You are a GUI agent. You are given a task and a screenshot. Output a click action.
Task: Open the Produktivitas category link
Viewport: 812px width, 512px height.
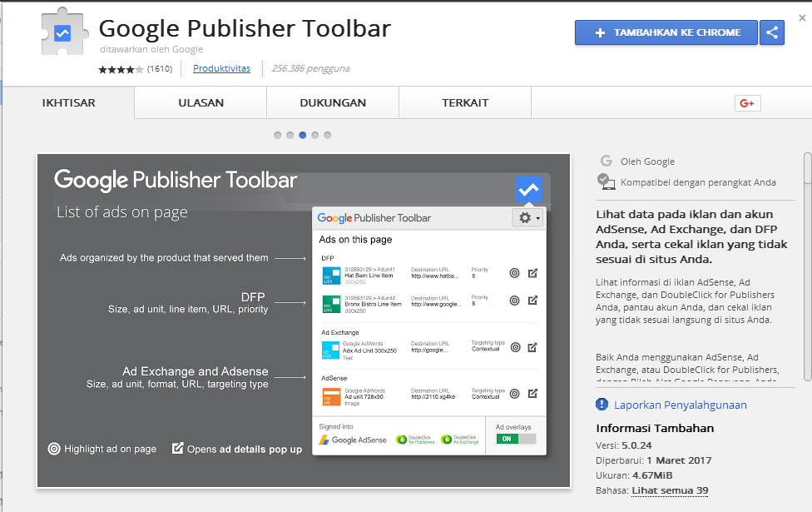[x=221, y=68]
